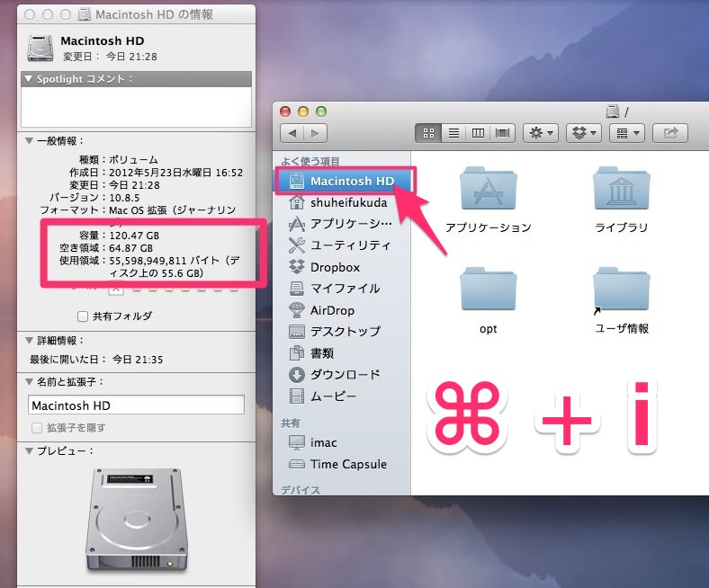Collapse the 名前と拡張子 section
709x588 pixels.
tap(29, 382)
